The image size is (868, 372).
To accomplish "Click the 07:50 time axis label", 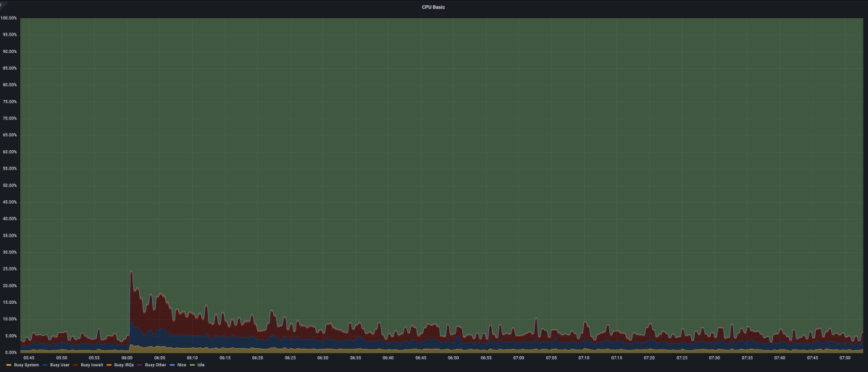I will coord(845,358).
